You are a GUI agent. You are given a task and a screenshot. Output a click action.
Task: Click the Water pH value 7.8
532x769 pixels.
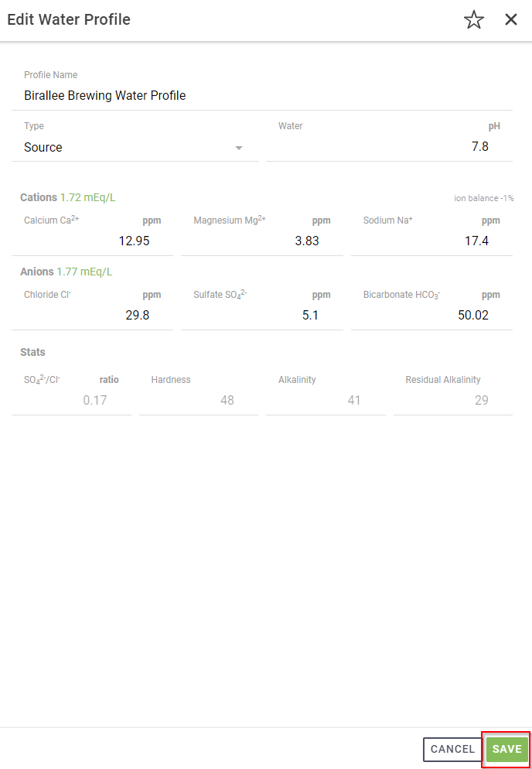(480, 146)
